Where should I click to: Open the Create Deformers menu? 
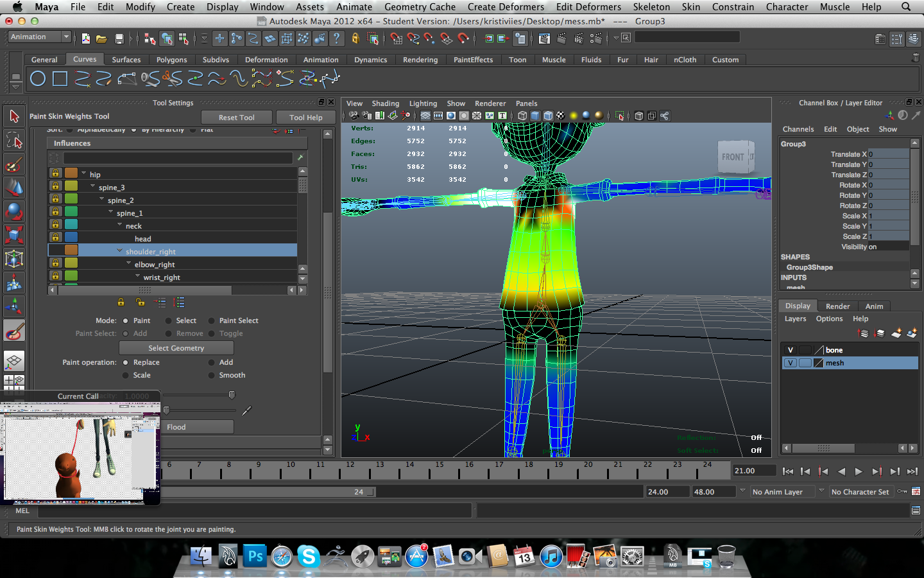point(506,7)
